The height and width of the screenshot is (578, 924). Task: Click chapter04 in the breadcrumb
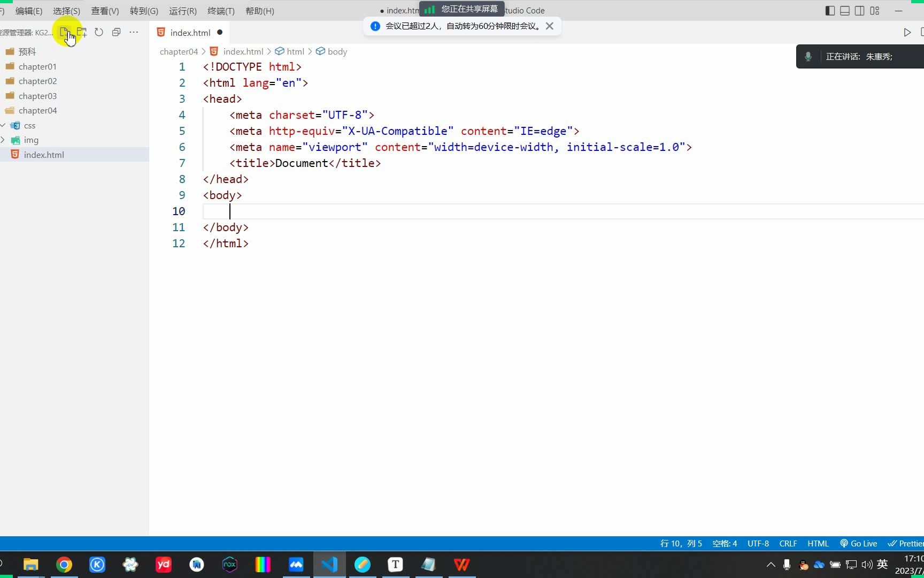click(x=179, y=51)
